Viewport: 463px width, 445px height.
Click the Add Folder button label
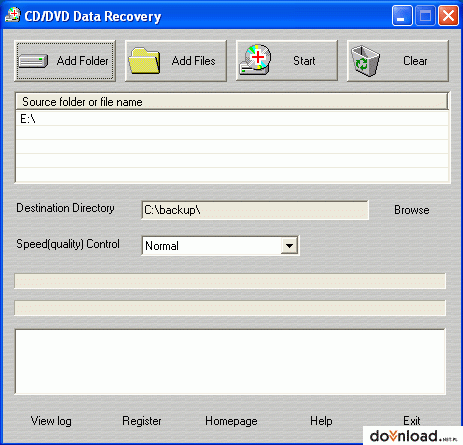(x=82, y=61)
